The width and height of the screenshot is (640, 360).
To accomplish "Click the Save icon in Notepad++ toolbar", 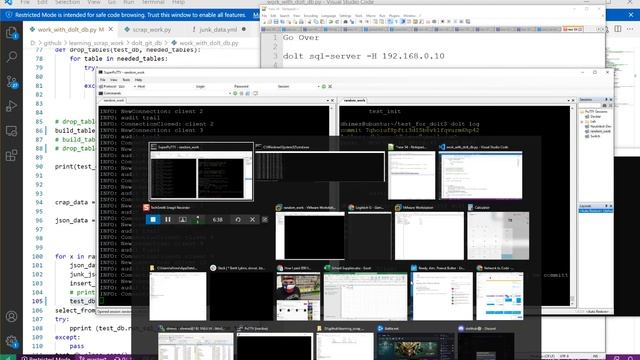I will click(x=276, y=22).
